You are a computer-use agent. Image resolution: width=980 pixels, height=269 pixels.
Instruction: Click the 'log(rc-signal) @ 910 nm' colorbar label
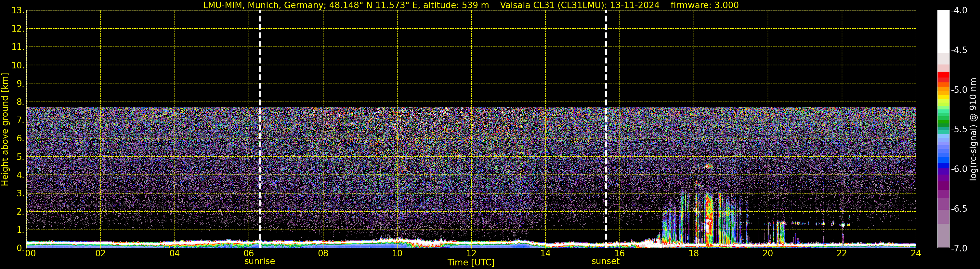pyautogui.click(x=973, y=130)
